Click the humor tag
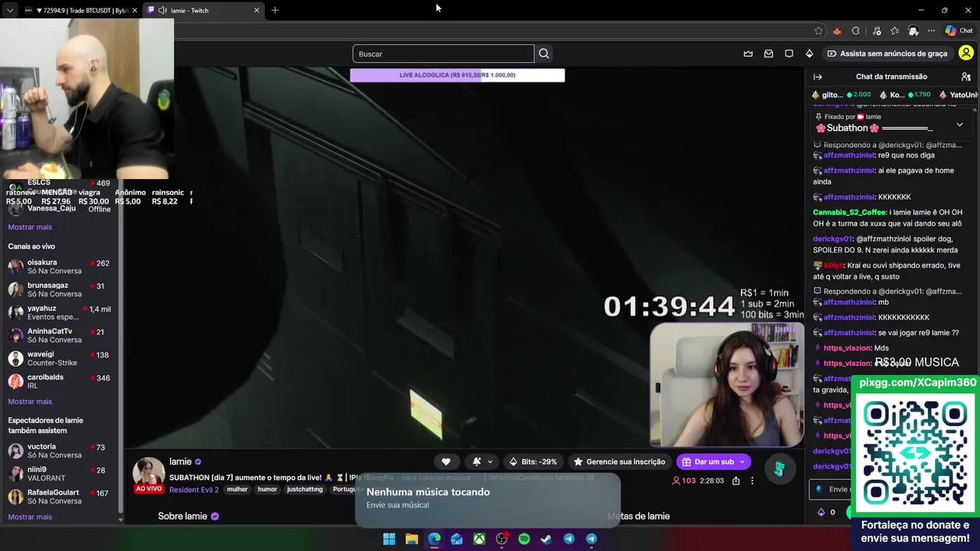Screen dimensions: 980x551 coord(267,489)
